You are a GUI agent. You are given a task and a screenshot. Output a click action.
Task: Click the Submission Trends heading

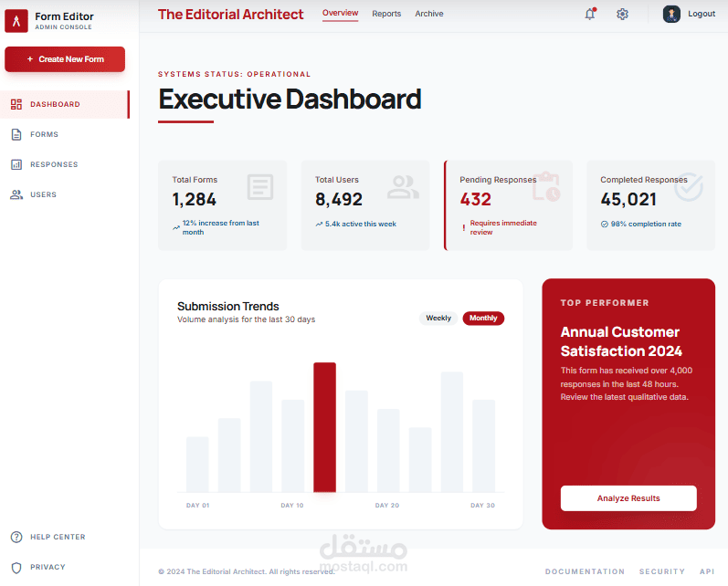pos(228,306)
